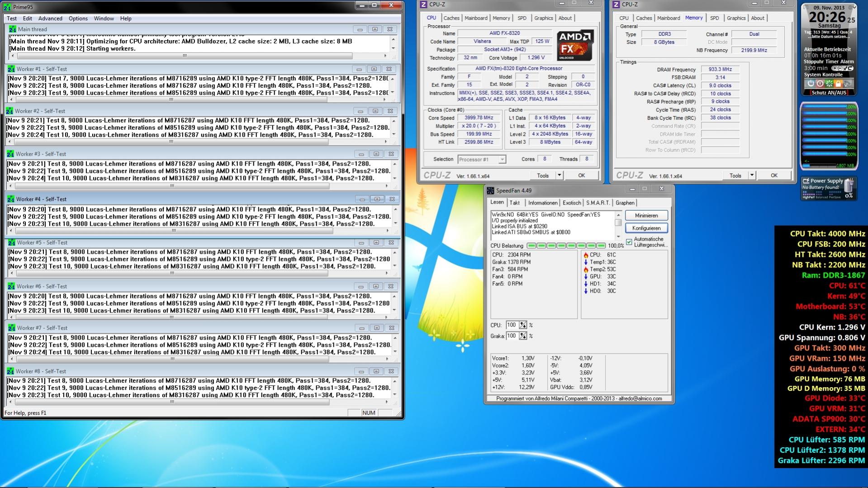Click the green standby icon under System Kontrolle
Viewport: 868px width, 488px height.
(x=829, y=84)
